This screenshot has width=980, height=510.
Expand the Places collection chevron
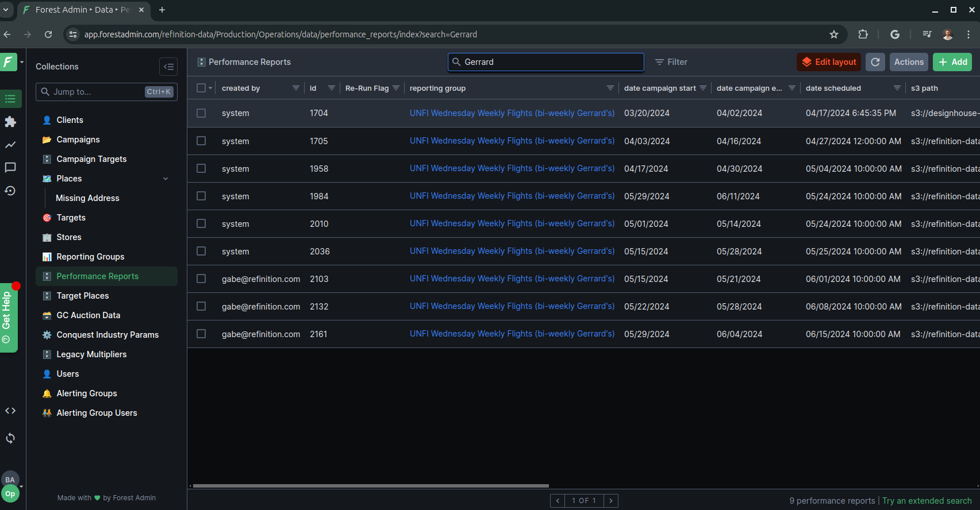click(x=166, y=179)
